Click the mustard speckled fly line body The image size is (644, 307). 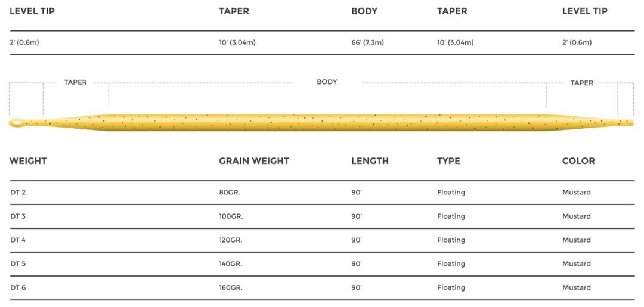tap(327, 121)
